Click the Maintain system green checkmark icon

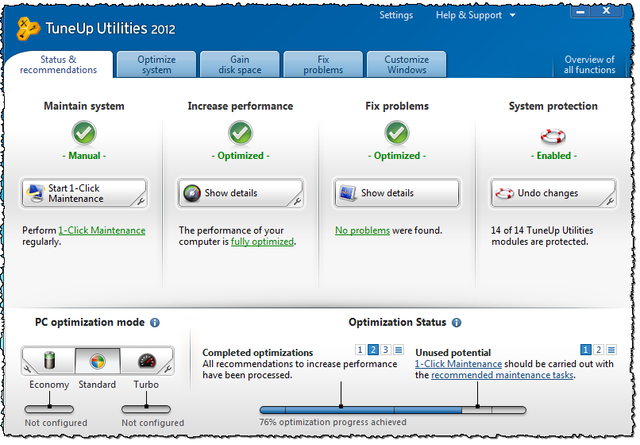(84, 133)
